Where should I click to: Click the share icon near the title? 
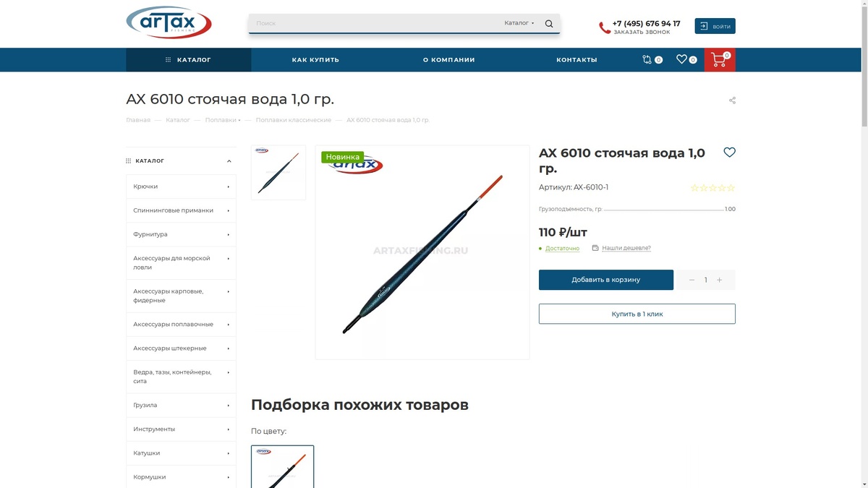(x=732, y=100)
